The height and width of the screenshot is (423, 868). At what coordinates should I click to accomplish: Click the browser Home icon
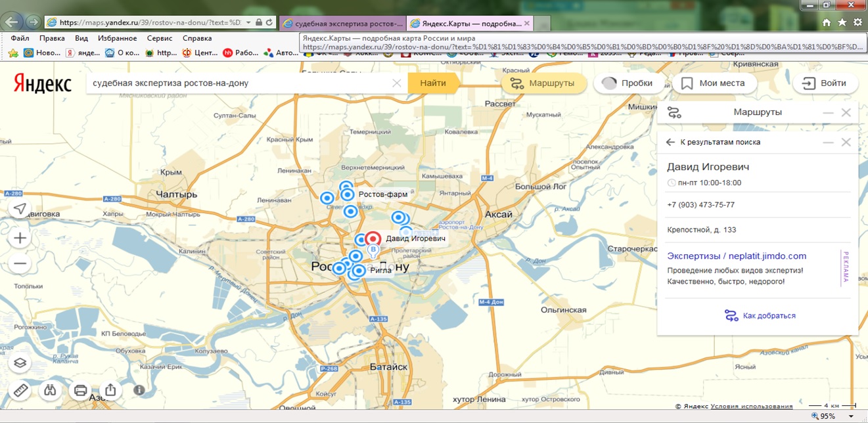coord(827,22)
